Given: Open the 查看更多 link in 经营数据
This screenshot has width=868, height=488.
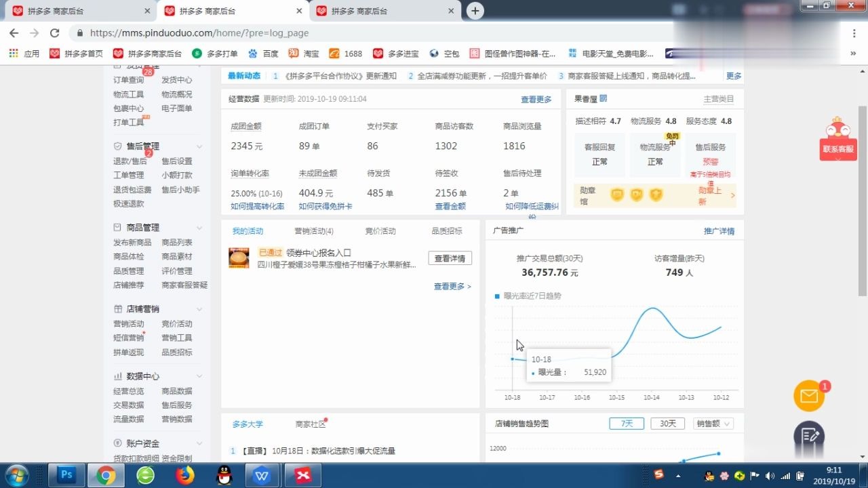Looking at the screenshot, I should [x=535, y=99].
